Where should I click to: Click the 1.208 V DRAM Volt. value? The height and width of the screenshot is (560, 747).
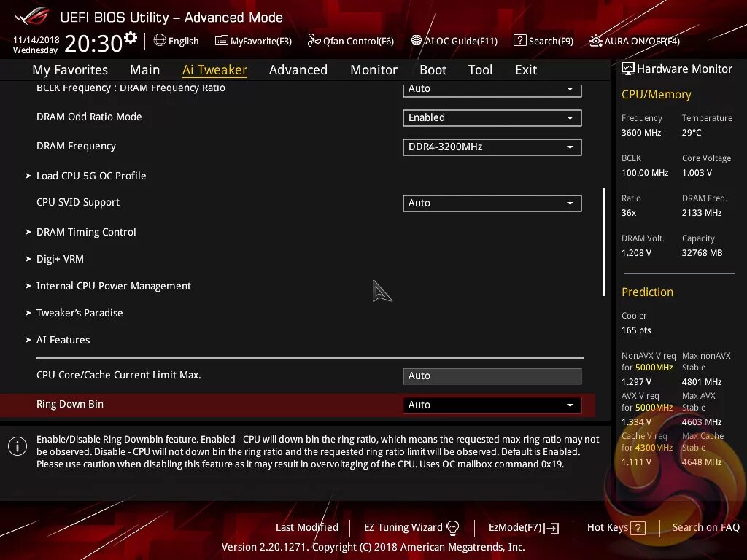(636, 253)
